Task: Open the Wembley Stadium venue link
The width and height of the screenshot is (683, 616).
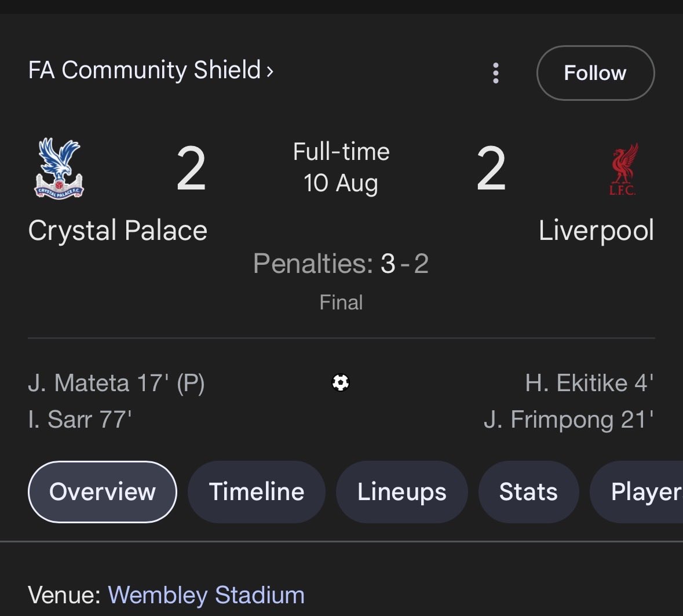Action: coord(206,595)
